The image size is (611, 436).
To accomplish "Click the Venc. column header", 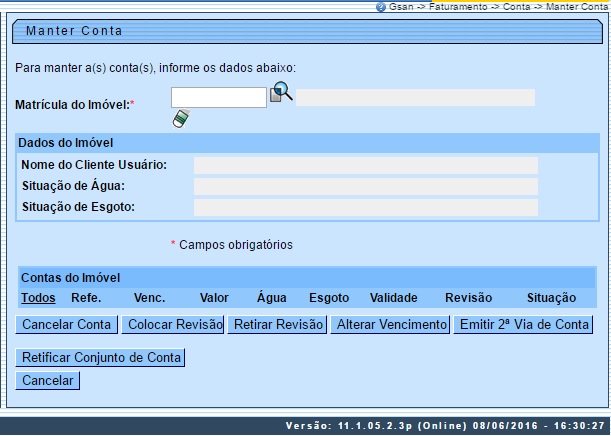I will click(149, 297).
